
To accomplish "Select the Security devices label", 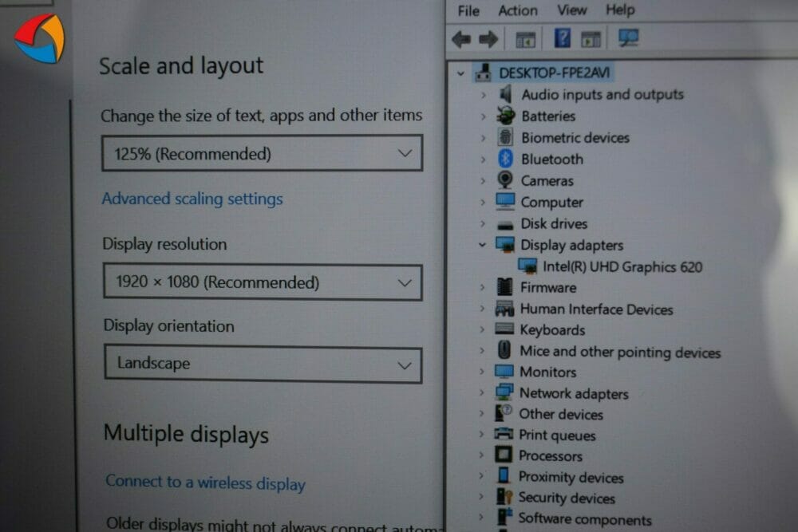I will coord(567,498).
